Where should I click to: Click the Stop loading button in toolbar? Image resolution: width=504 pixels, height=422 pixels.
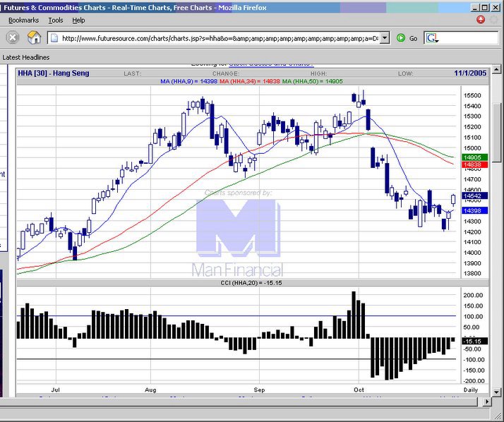pos(13,37)
